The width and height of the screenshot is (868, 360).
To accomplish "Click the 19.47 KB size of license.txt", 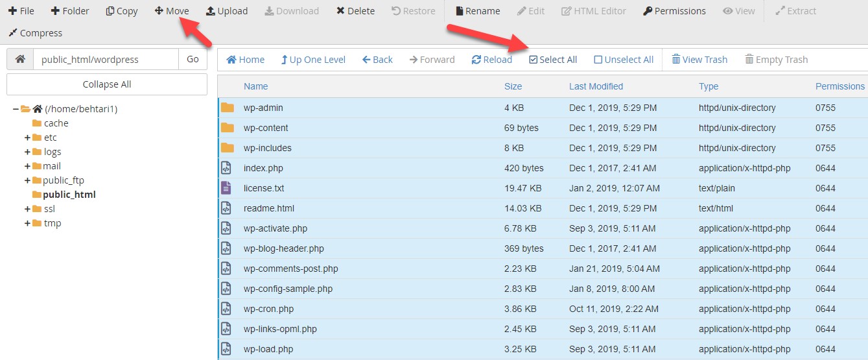I will [x=523, y=188].
